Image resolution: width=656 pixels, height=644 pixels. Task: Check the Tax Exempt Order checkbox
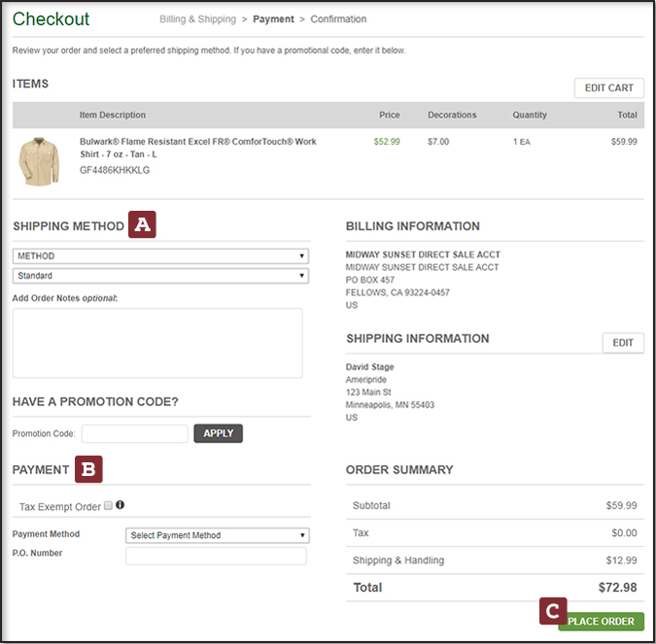pyautogui.click(x=108, y=505)
